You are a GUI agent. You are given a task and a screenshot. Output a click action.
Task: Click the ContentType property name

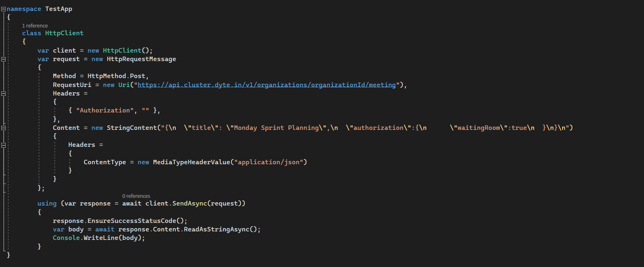click(105, 162)
